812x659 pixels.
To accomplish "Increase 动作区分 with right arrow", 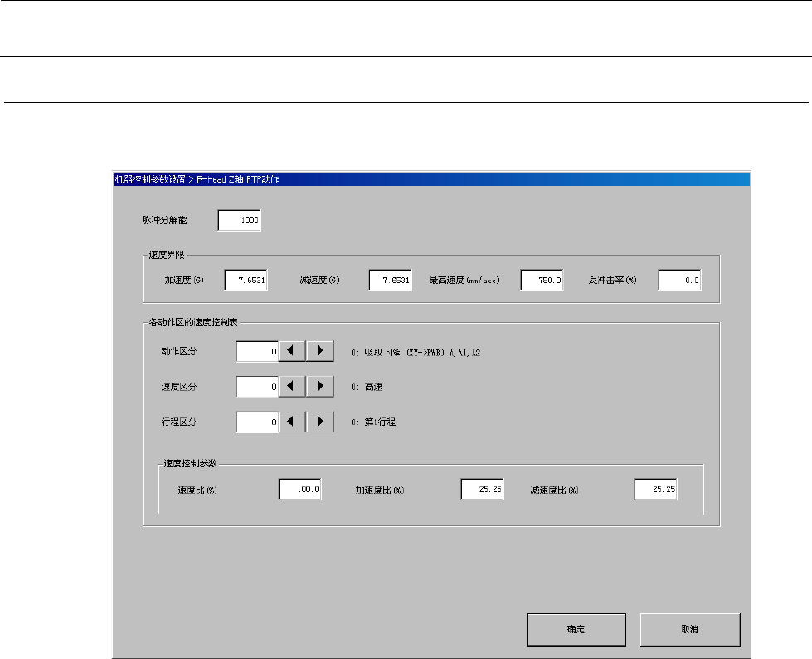I will [320, 351].
